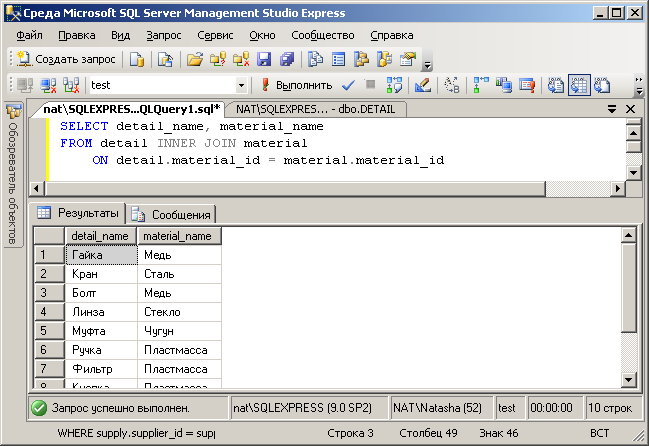Click results grid scroll up arrow

(628, 236)
